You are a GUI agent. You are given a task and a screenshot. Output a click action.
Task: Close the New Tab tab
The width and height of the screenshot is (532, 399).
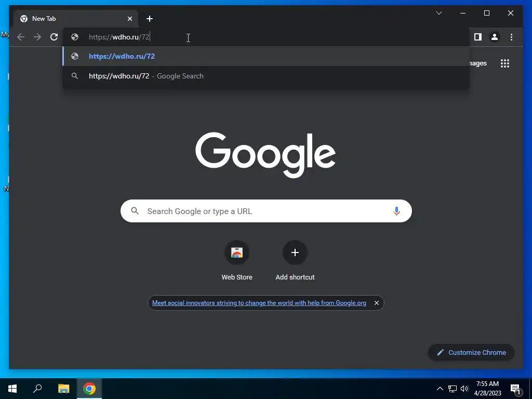[129, 19]
